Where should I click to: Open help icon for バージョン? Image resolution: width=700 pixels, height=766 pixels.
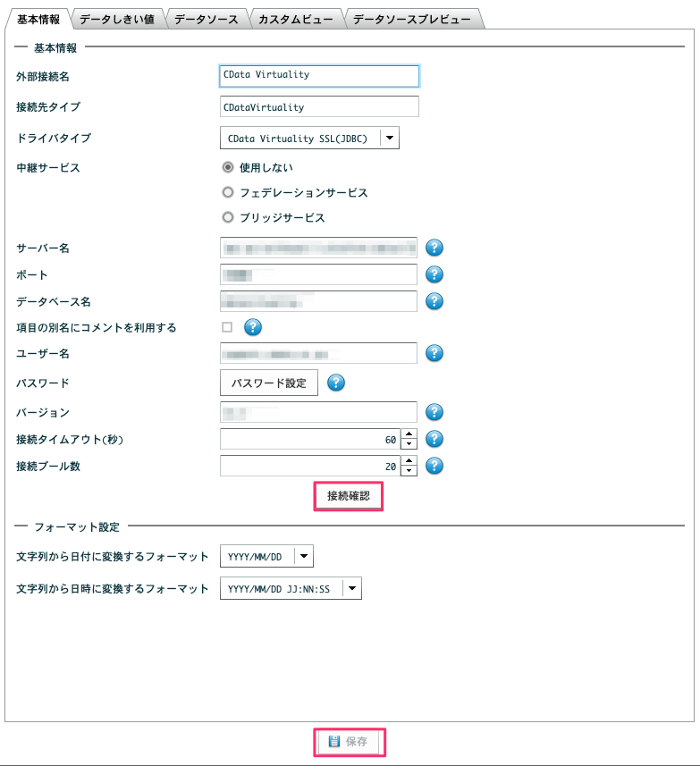click(x=434, y=412)
